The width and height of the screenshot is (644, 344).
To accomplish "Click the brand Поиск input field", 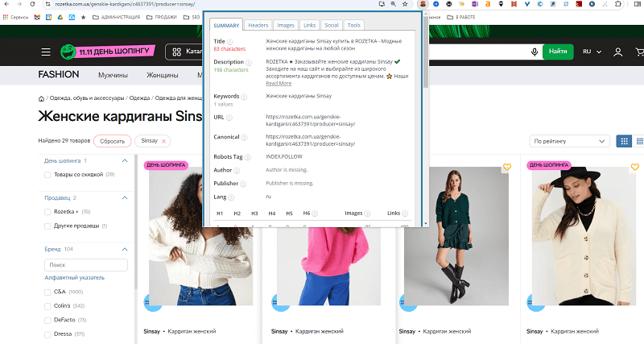I will [86, 265].
